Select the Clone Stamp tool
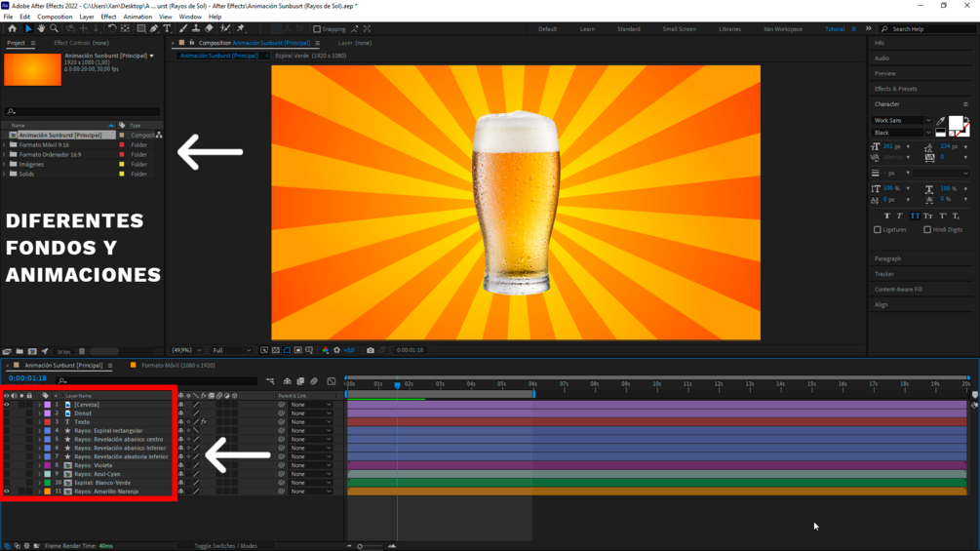This screenshot has width=980, height=551. point(196,28)
